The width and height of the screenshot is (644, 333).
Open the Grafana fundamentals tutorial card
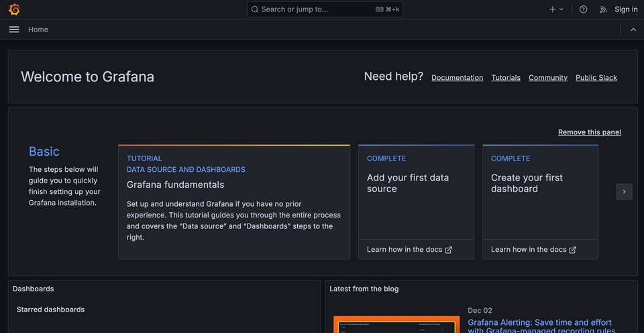pos(234,202)
